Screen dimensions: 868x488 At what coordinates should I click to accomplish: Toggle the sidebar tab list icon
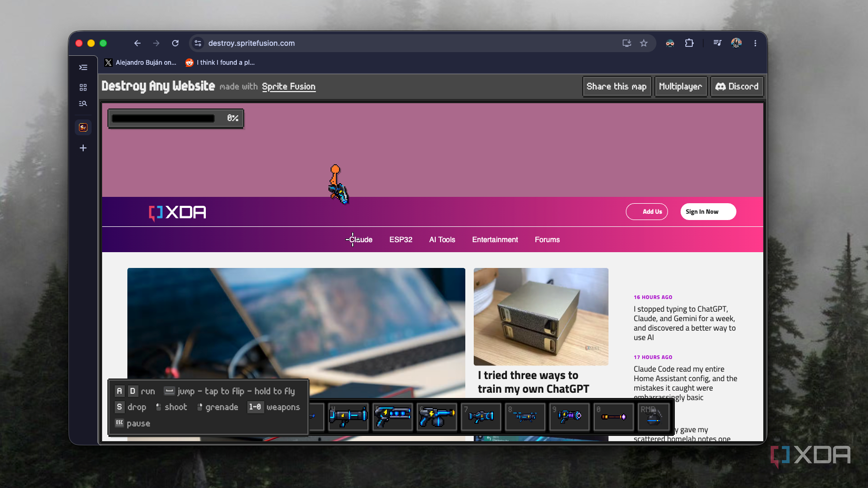[83, 67]
